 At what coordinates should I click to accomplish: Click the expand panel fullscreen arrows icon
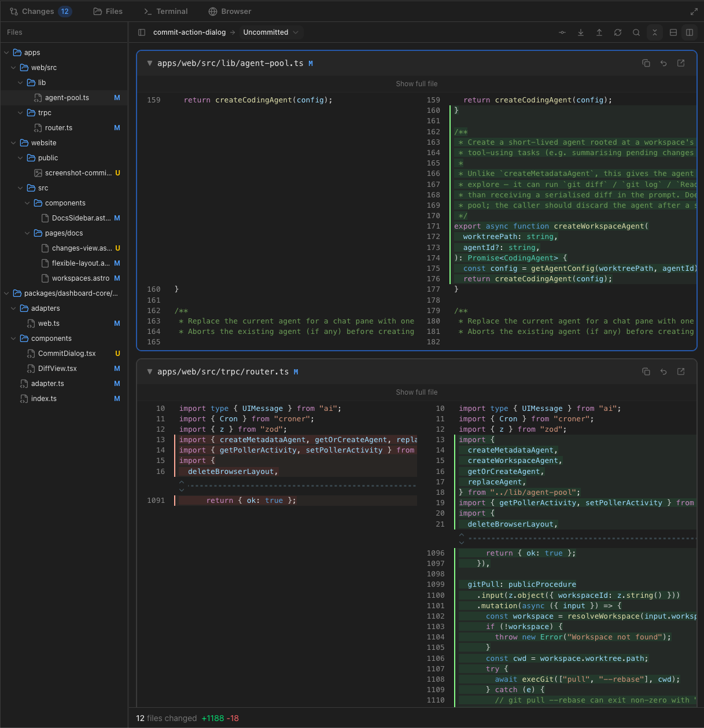[x=694, y=12]
